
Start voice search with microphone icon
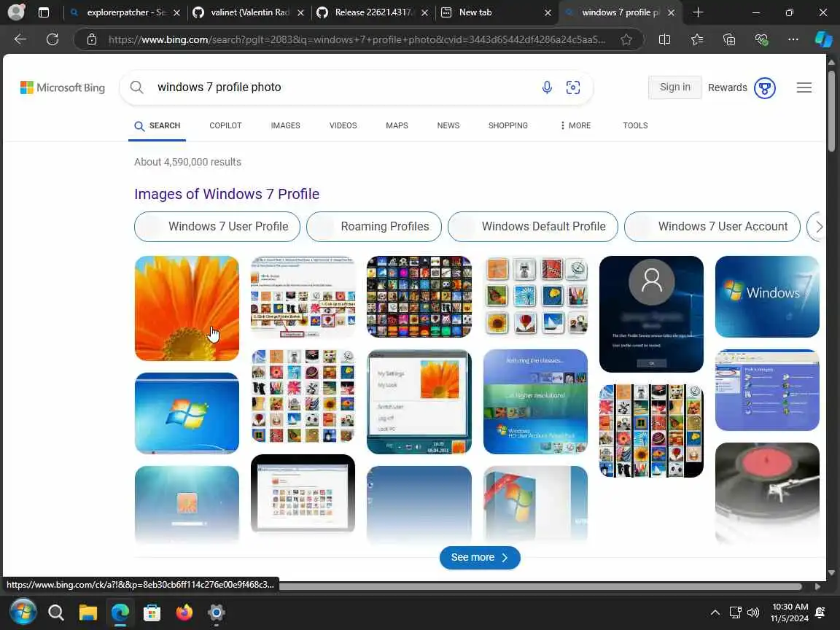coord(547,87)
